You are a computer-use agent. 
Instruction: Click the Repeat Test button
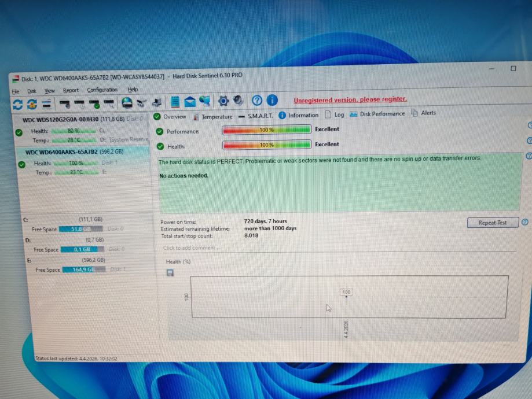[493, 223]
